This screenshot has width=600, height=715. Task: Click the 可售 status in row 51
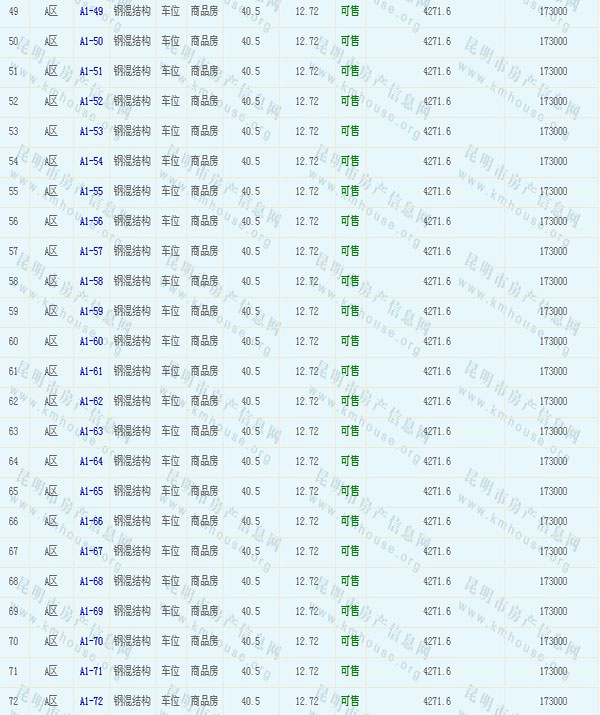click(x=350, y=71)
